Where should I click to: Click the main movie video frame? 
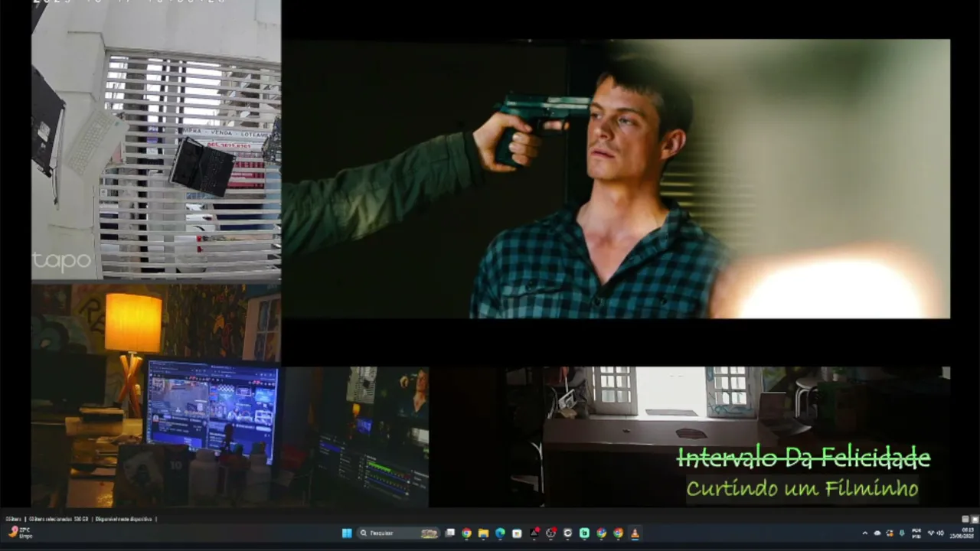[616, 178]
